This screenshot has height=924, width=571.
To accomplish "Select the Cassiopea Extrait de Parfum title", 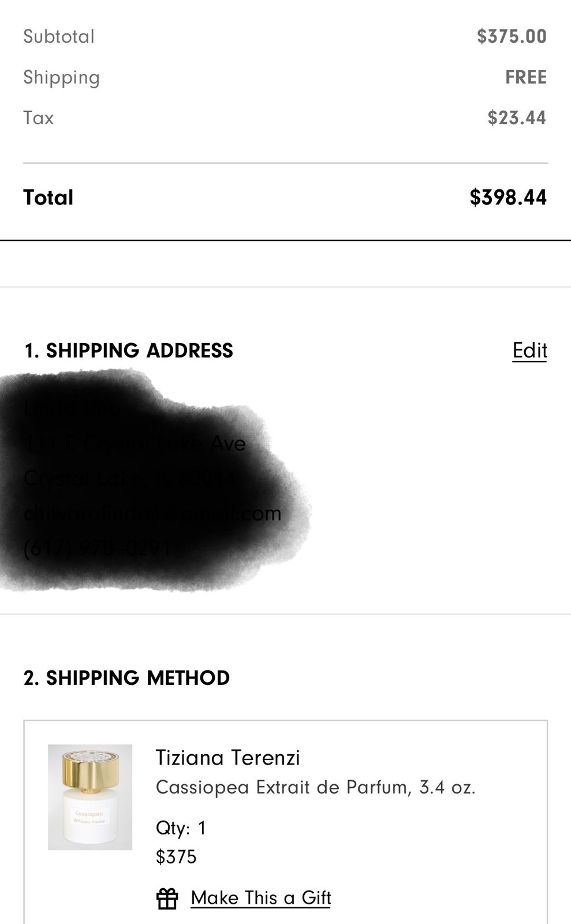I will tap(283, 787).
